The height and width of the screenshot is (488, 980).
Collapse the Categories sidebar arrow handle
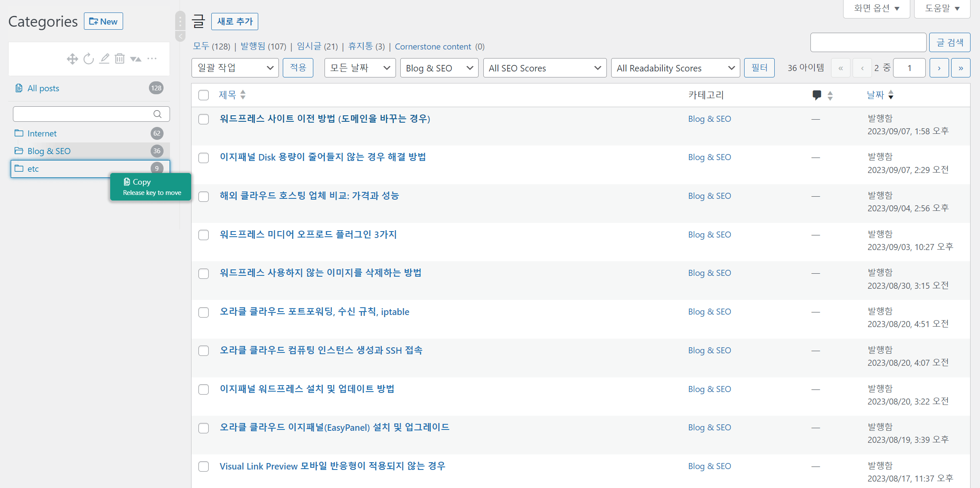coord(181,36)
